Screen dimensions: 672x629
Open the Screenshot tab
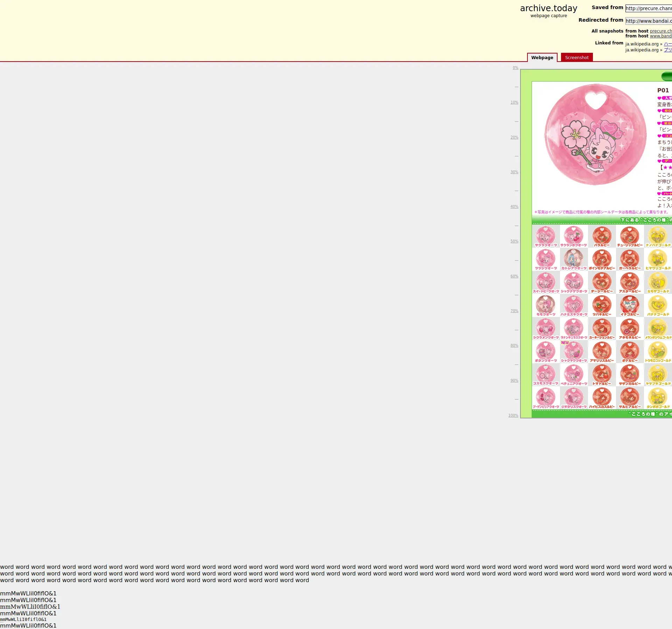pyautogui.click(x=576, y=58)
